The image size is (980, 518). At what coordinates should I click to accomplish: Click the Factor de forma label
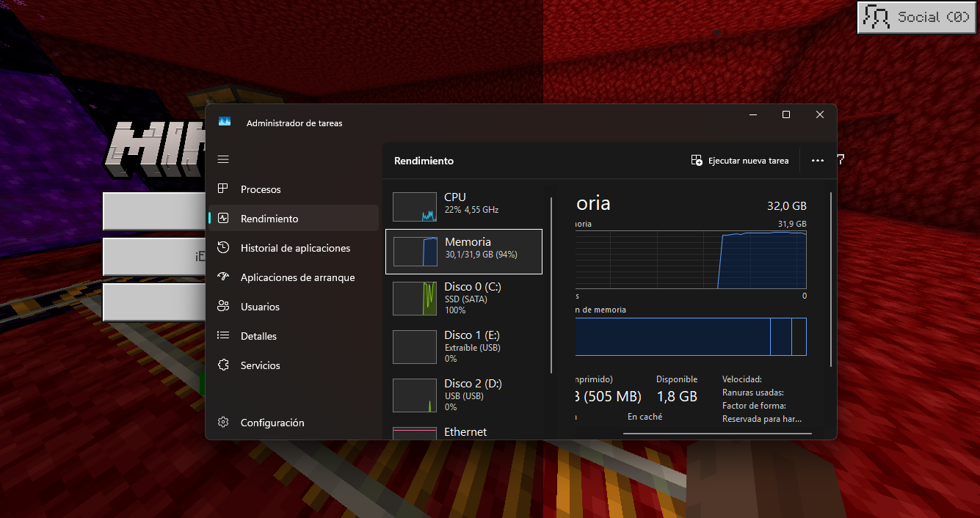pyautogui.click(x=754, y=406)
